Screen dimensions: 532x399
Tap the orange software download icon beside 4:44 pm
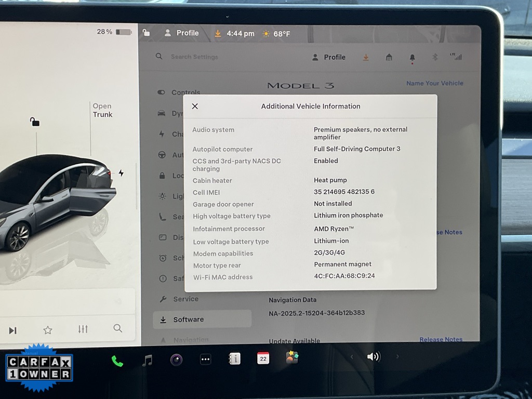click(218, 33)
